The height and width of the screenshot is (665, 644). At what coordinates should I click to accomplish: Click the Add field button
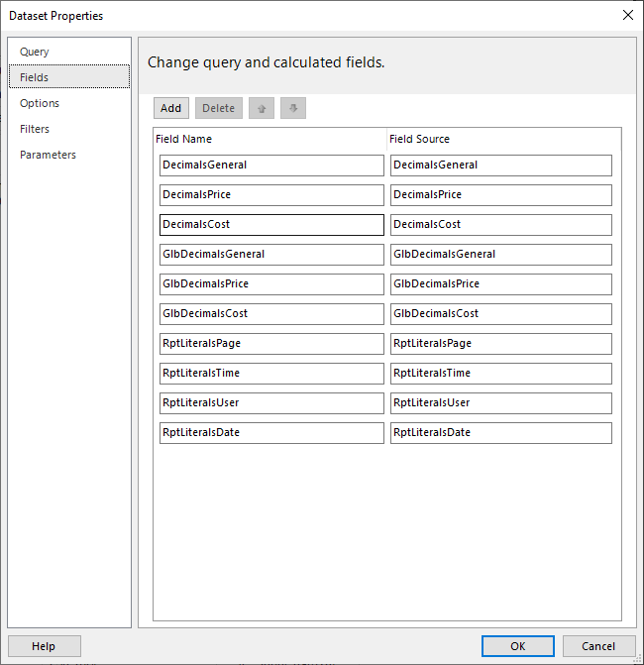[170, 108]
